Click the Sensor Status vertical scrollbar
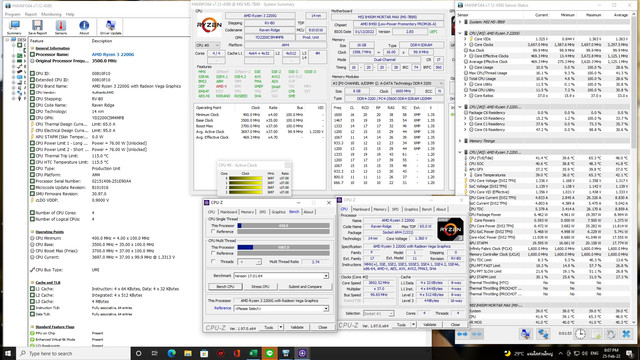This screenshot has width=640, height=360. pyautogui.click(x=633, y=169)
